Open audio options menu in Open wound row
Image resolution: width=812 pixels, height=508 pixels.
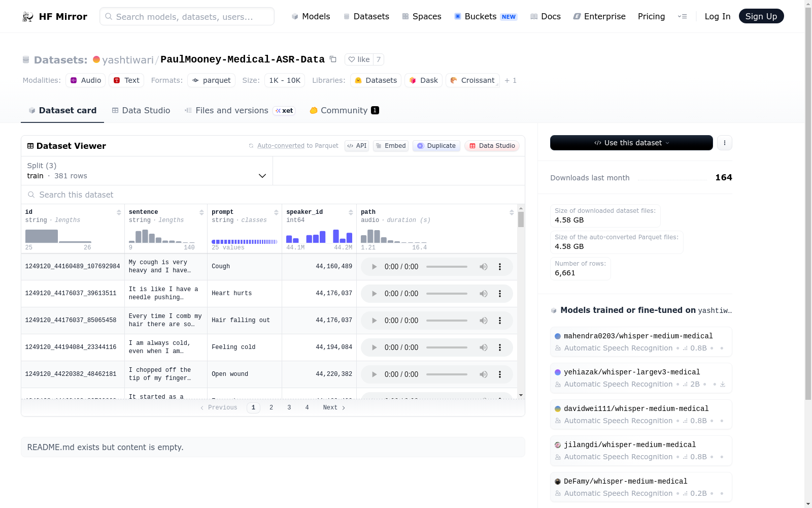(x=500, y=374)
